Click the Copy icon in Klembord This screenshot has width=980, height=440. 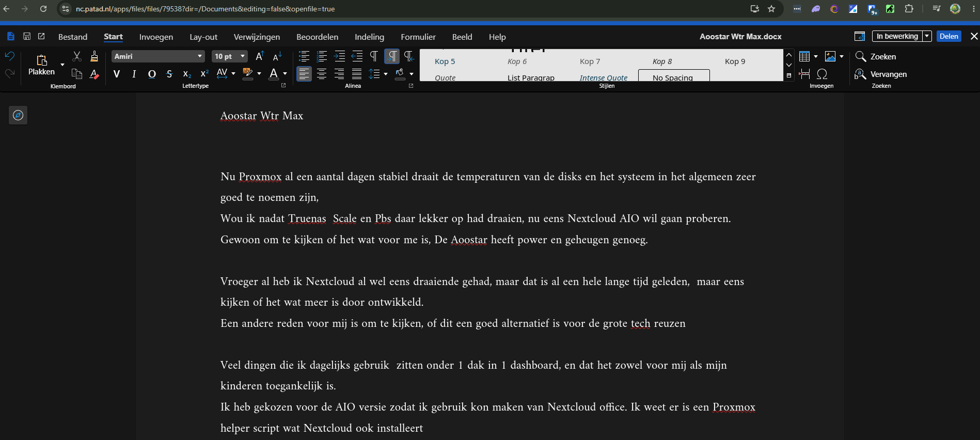coord(77,74)
